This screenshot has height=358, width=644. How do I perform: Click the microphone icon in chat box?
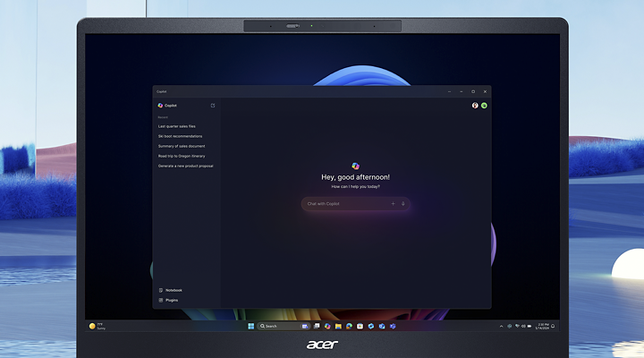tap(402, 204)
